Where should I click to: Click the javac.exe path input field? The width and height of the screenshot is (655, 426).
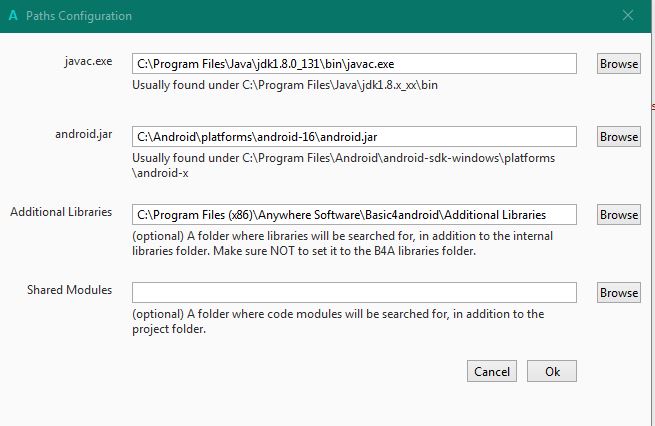click(x=354, y=64)
